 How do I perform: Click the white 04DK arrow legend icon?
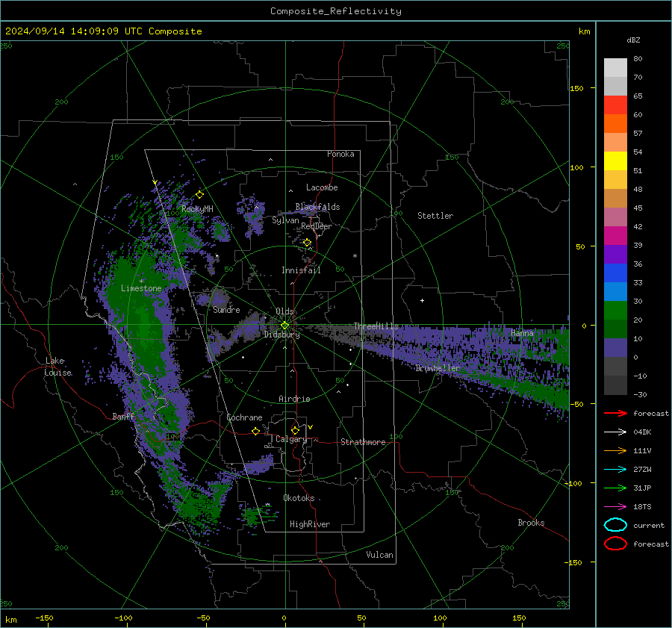tap(615, 432)
